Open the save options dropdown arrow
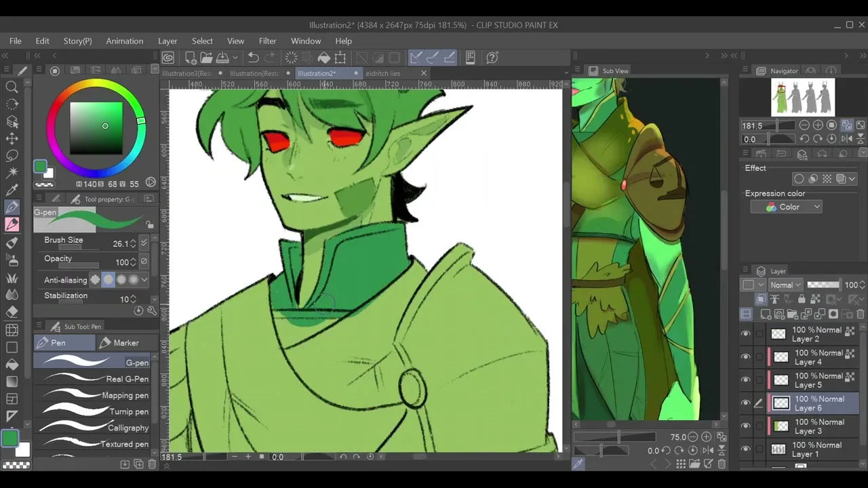 (235, 58)
